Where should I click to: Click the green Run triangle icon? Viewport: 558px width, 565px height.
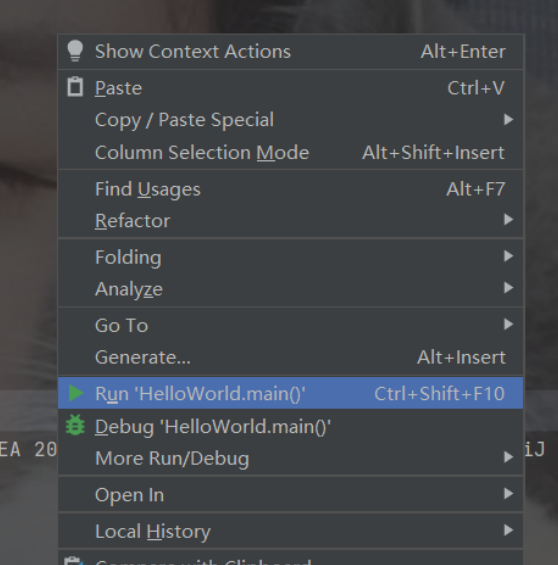click(76, 393)
